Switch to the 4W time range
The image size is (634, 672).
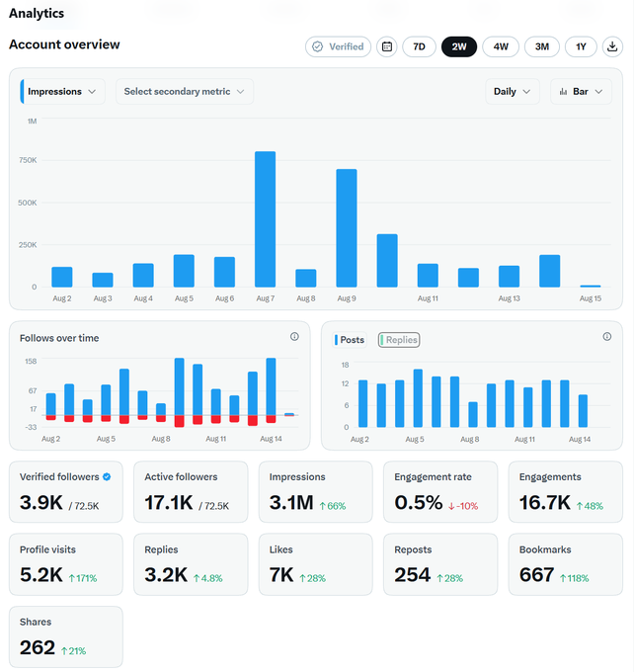click(501, 46)
